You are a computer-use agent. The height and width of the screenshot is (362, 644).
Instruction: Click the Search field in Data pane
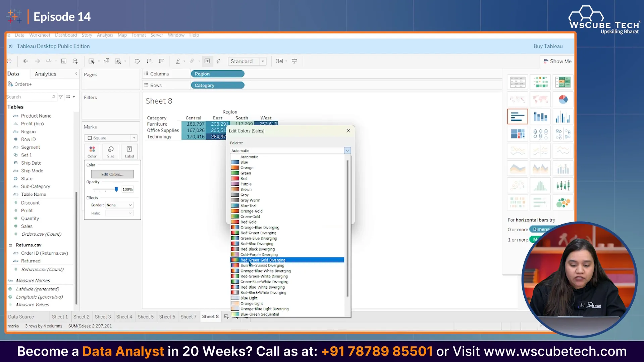click(31, 97)
